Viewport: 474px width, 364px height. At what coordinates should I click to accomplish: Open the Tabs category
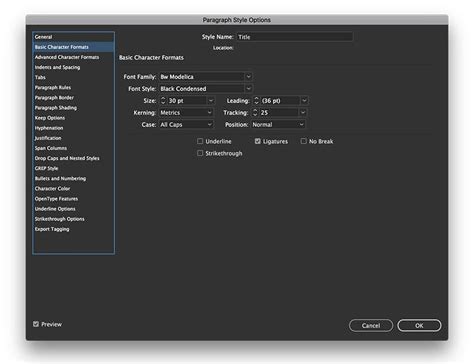73,77
